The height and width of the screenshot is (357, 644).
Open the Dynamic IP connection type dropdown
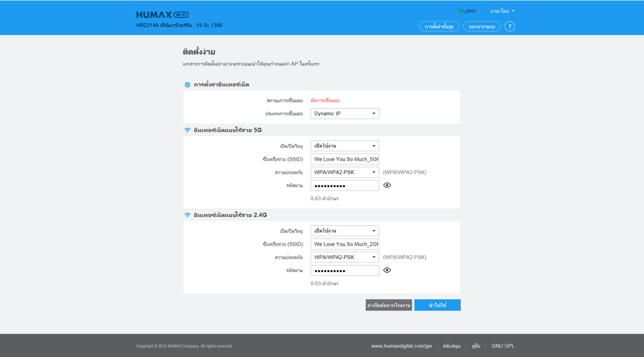coord(345,114)
